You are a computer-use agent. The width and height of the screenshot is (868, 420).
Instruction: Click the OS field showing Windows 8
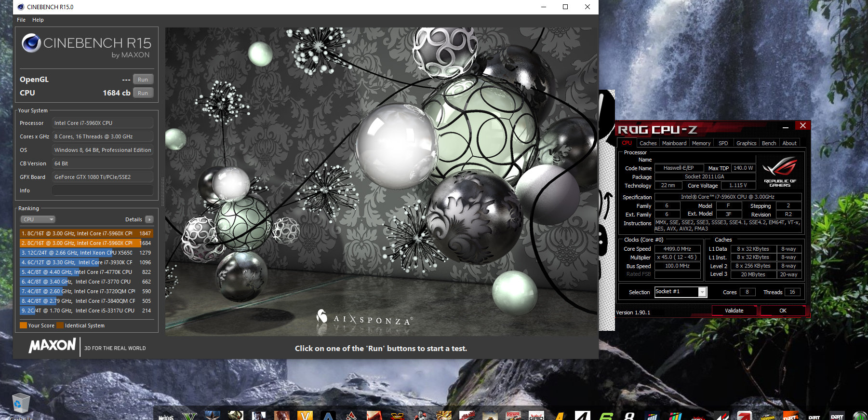103,150
